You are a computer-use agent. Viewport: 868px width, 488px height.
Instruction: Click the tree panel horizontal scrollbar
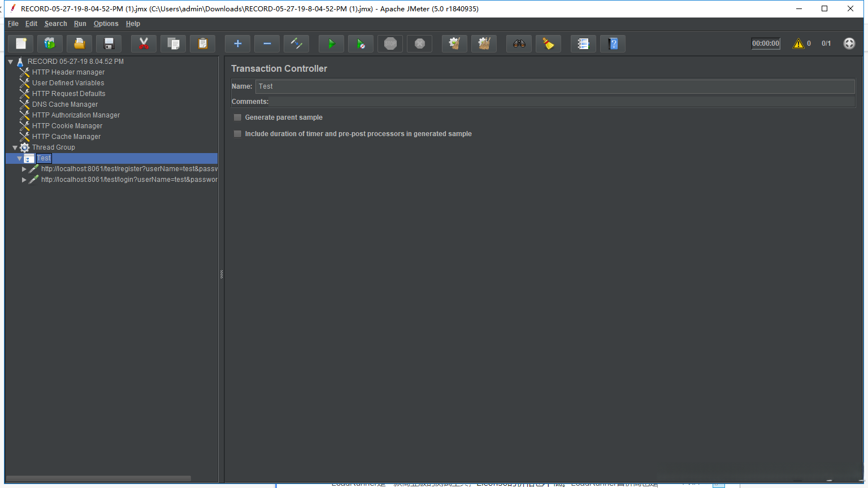[98, 478]
